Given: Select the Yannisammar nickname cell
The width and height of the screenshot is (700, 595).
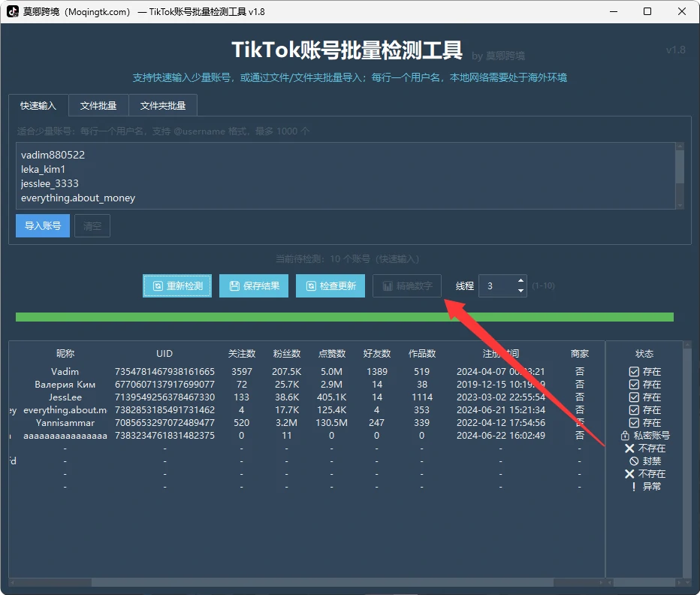Looking at the screenshot, I should pyautogui.click(x=65, y=422).
